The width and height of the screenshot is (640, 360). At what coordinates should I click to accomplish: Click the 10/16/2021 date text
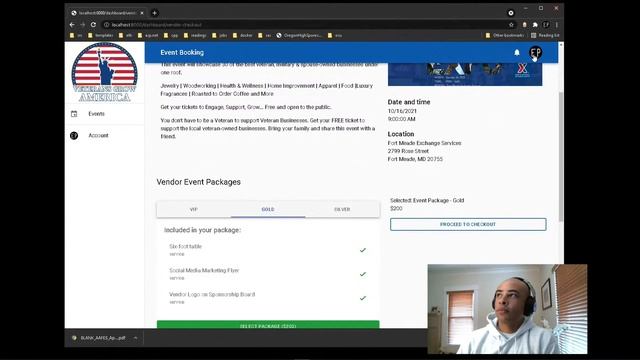coord(402,111)
